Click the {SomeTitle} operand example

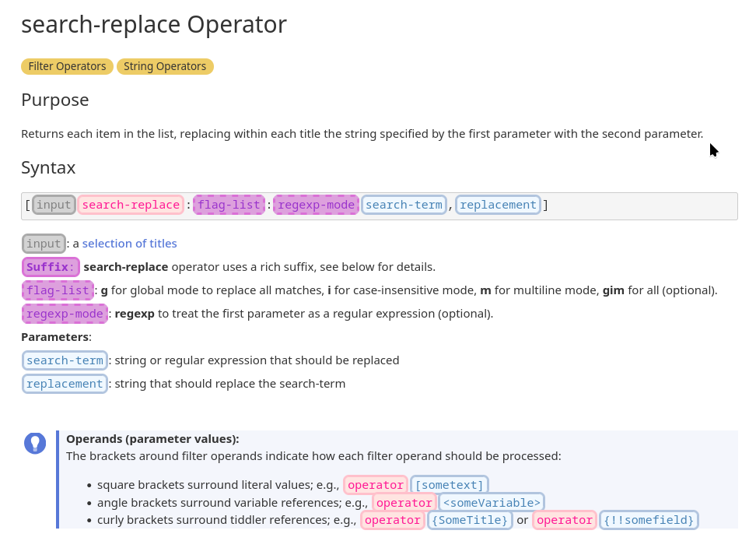[470, 520]
